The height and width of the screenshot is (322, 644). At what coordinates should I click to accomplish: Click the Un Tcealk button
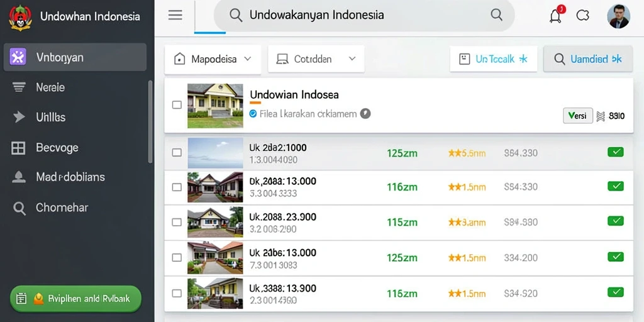(x=493, y=59)
